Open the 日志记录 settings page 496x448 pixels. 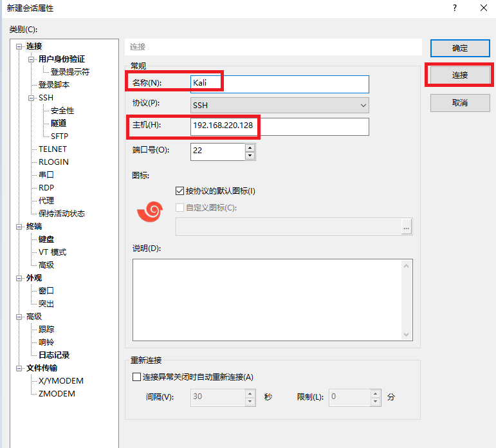[x=54, y=355]
